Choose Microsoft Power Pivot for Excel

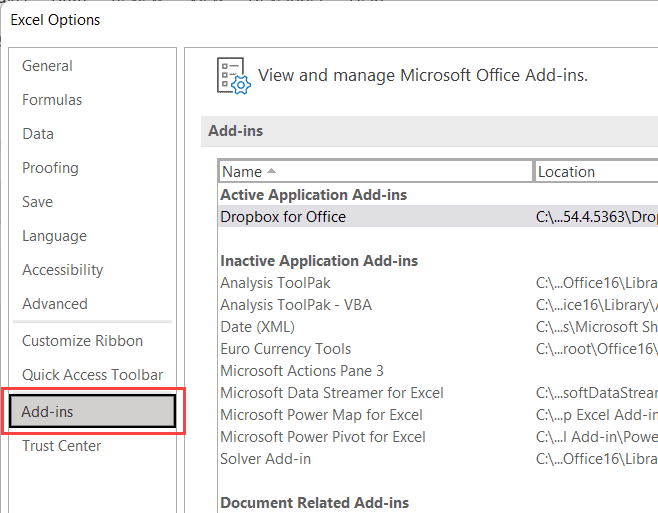tap(322, 437)
